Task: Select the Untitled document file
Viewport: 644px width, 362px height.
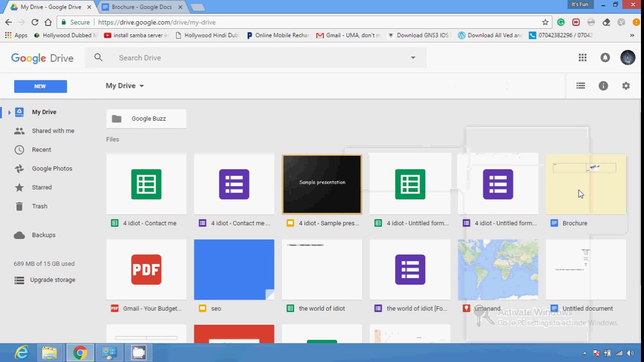Action: pos(586,278)
